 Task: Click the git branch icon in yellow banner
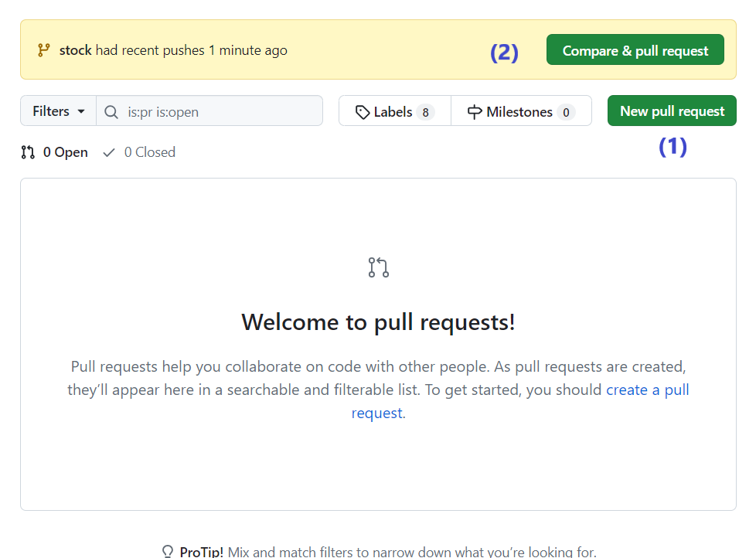coord(43,50)
